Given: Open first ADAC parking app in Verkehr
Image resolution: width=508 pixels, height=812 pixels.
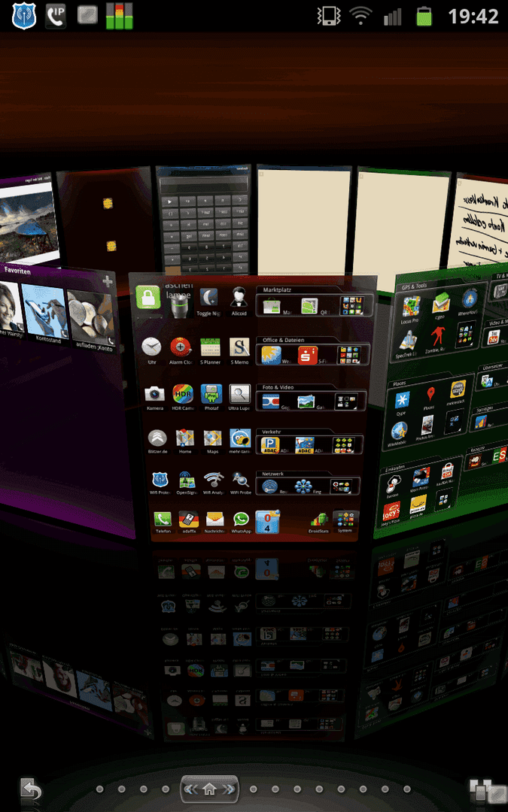Looking at the screenshot, I should [x=270, y=445].
